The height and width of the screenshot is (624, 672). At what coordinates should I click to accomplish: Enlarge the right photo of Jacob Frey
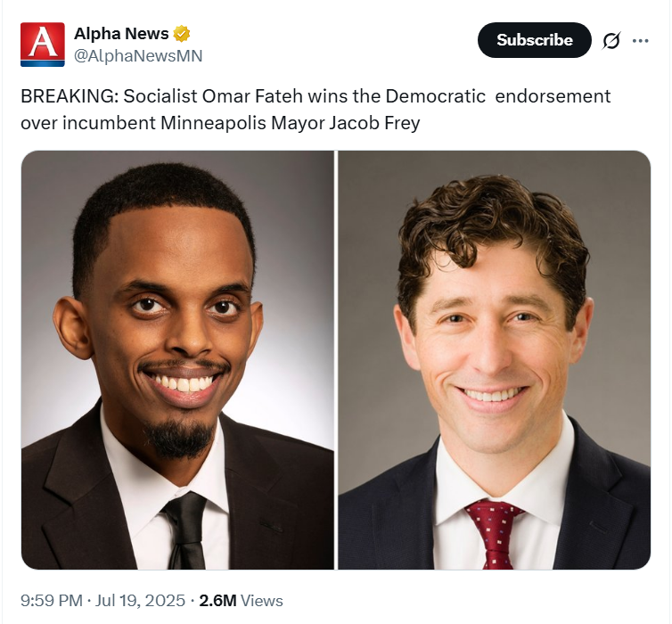click(494, 360)
